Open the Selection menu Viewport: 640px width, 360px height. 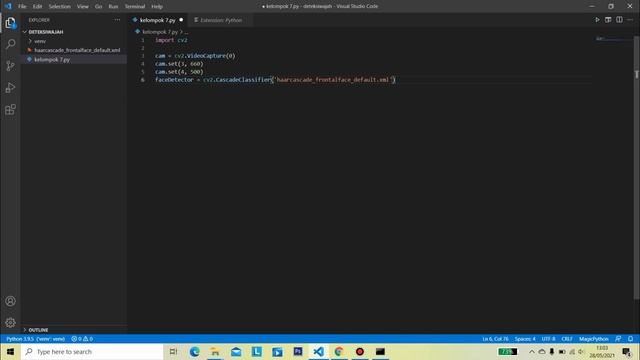pyautogui.click(x=60, y=7)
